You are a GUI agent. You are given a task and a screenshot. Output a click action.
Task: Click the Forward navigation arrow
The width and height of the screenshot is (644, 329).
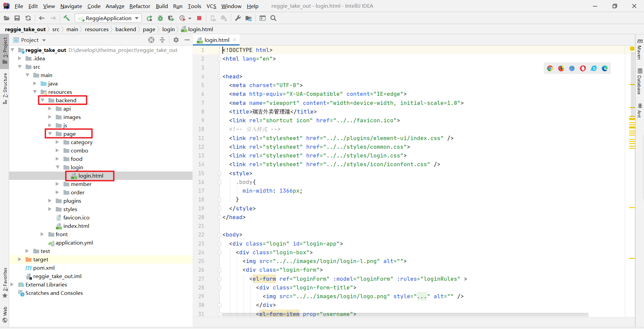click(x=53, y=18)
